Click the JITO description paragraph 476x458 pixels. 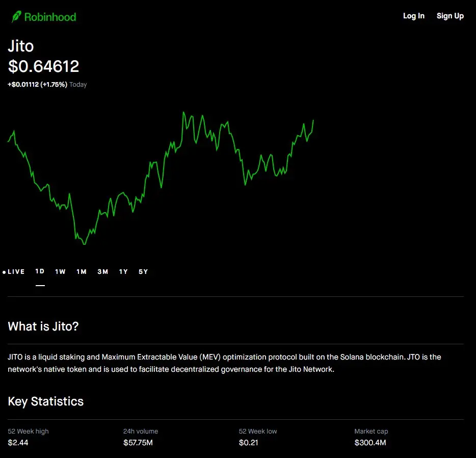224,363
